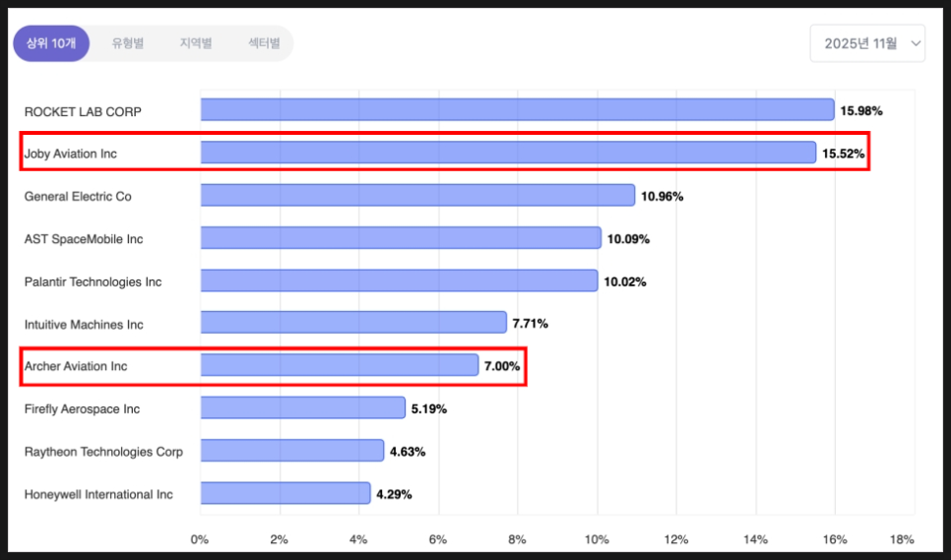
Task: Click the ROCKET LAB CORP label
Action: [83, 111]
